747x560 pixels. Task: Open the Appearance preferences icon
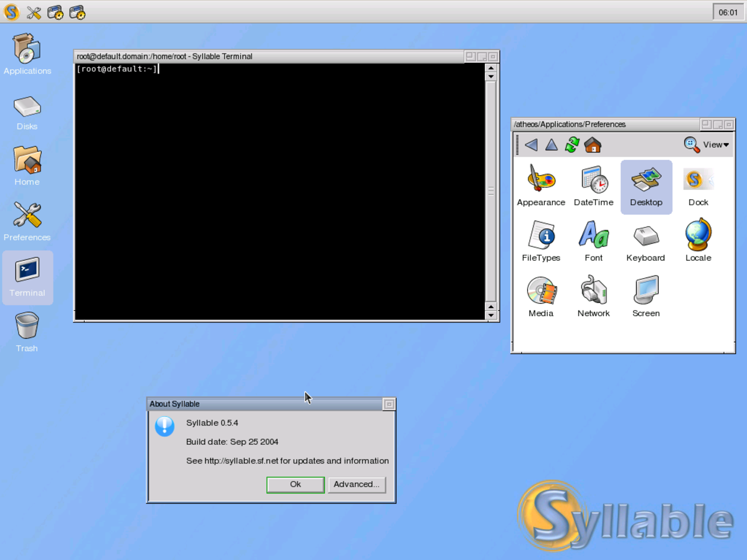tap(541, 185)
